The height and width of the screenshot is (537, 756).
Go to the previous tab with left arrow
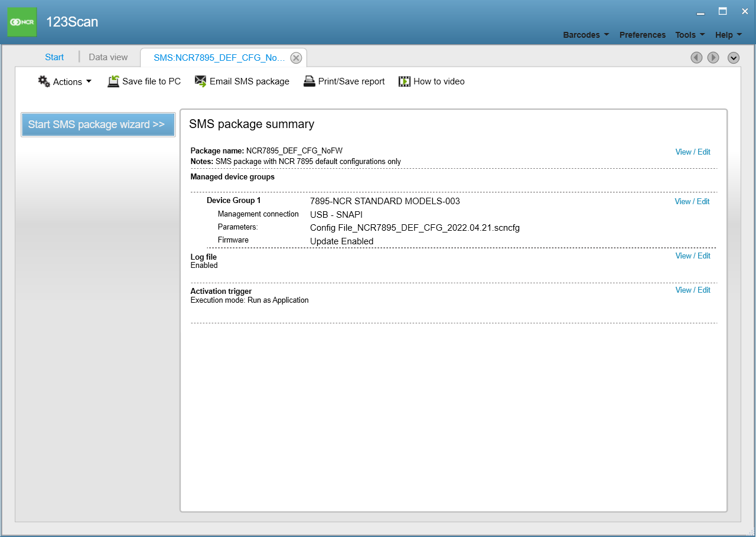[x=697, y=57]
